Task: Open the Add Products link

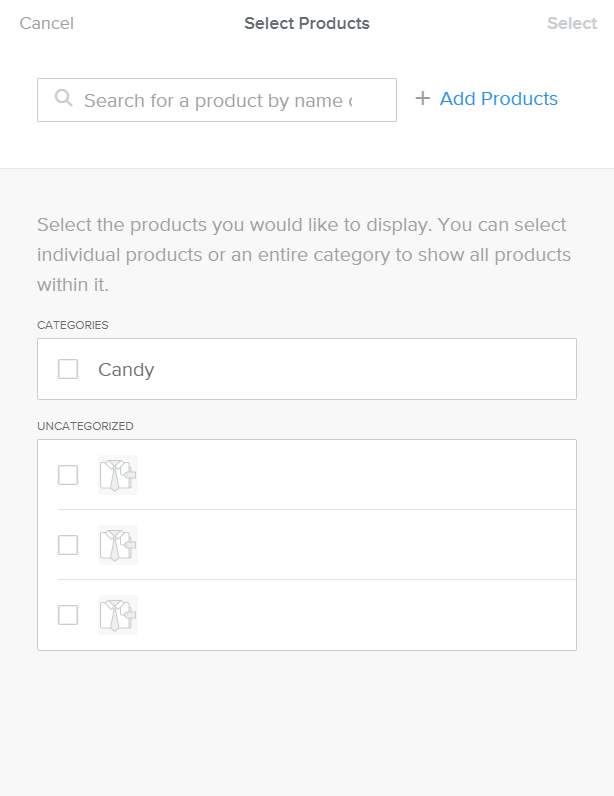Action: click(x=499, y=98)
